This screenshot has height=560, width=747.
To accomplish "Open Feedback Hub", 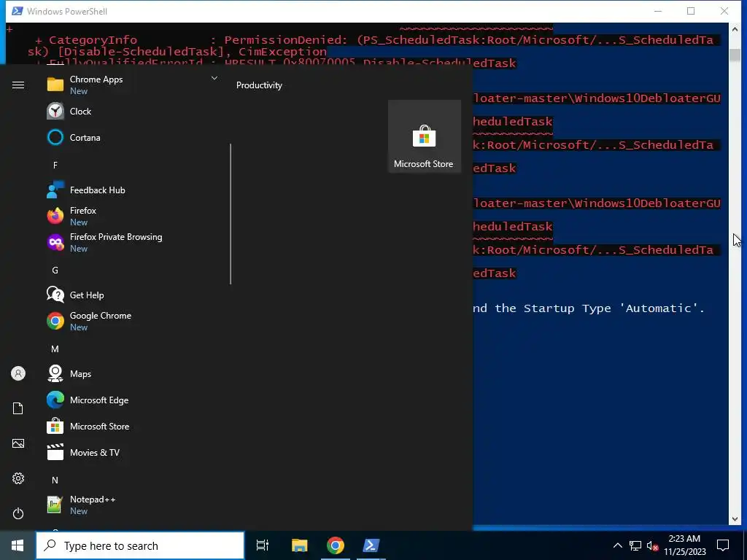I will click(x=131, y=190).
